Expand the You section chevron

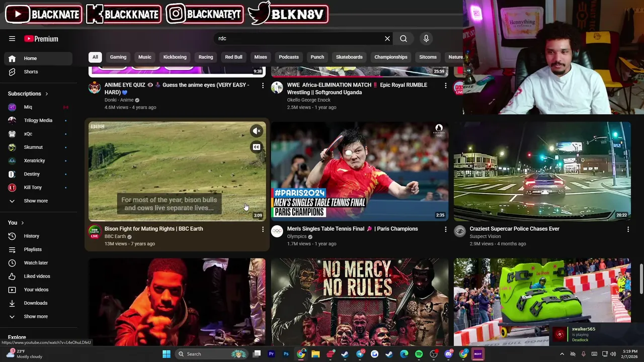point(22,223)
